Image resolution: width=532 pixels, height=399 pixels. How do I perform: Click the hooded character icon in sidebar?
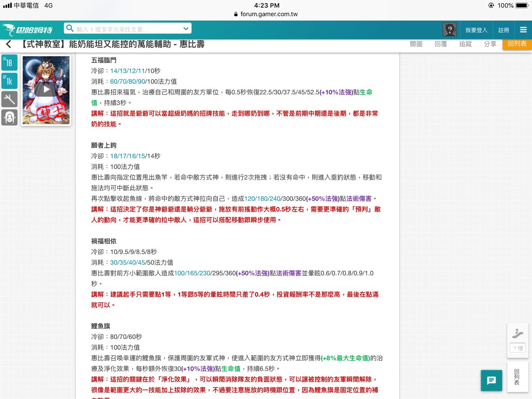click(x=10, y=118)
